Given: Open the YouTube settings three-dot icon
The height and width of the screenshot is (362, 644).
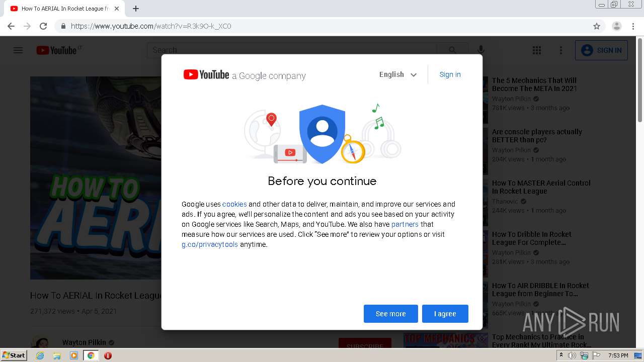Looking at the screenshot, I should click(561, 50).
